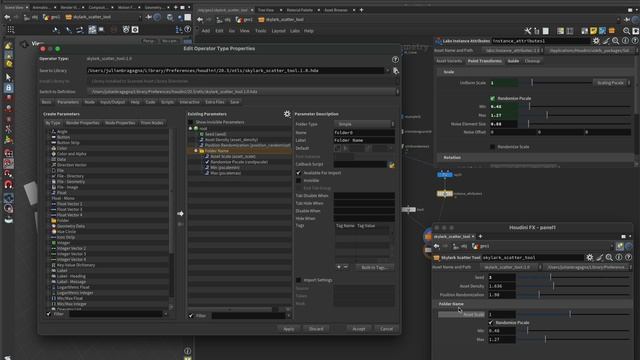Screen dimensions: 640x360
Task: Click magnifier icon in network editor toolbar
Action: point(627,31)
